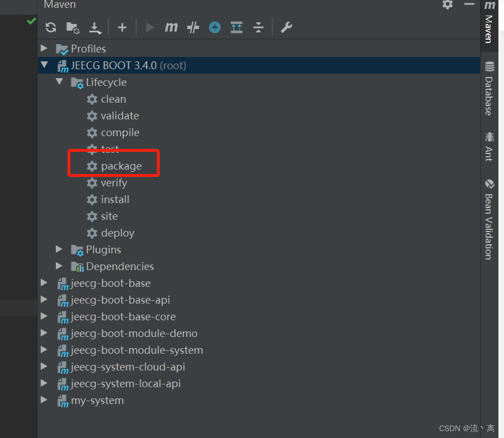Select Profiles label in tree
504x438 pixels.
(88, 49)
